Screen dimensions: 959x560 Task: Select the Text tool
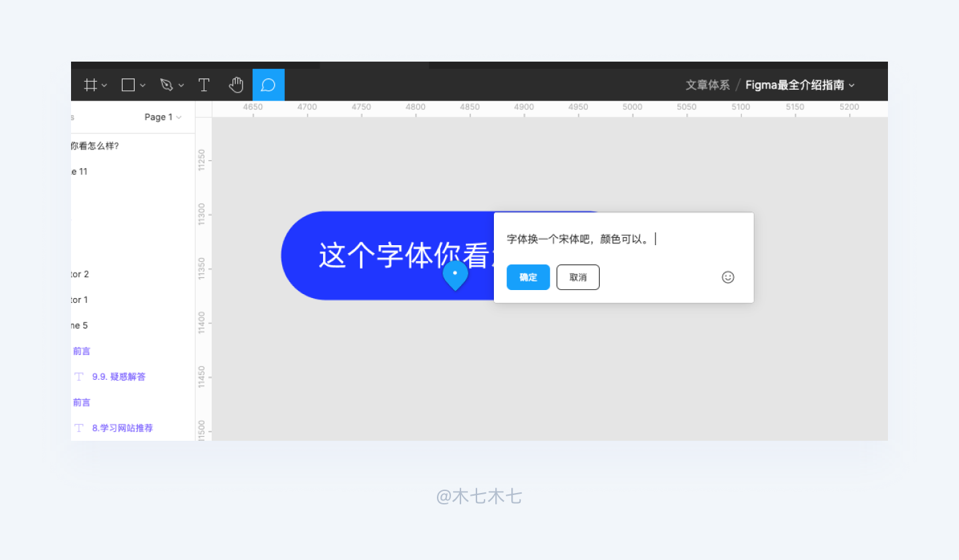[x=204, y=85]
